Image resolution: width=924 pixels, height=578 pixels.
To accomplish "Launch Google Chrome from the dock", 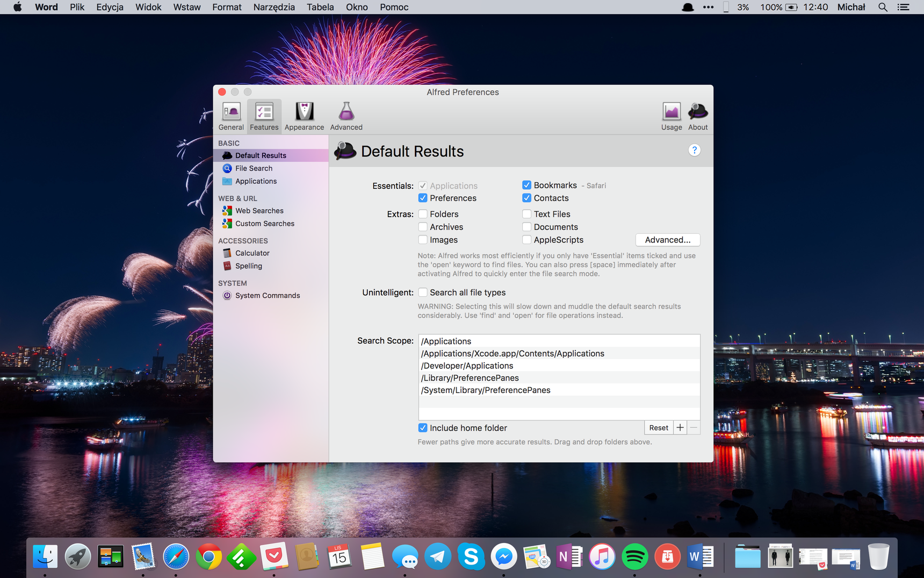I will pos(208,556).
